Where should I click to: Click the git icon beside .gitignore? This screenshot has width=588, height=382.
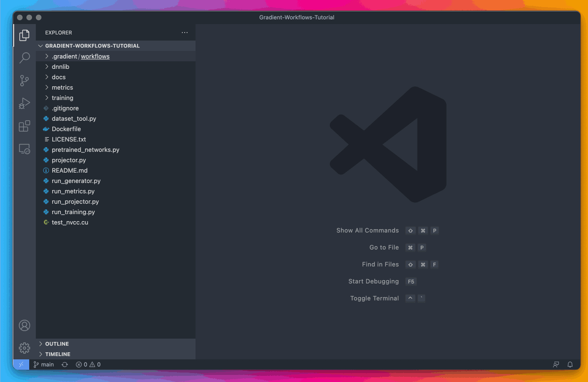[x=46, y=108]
